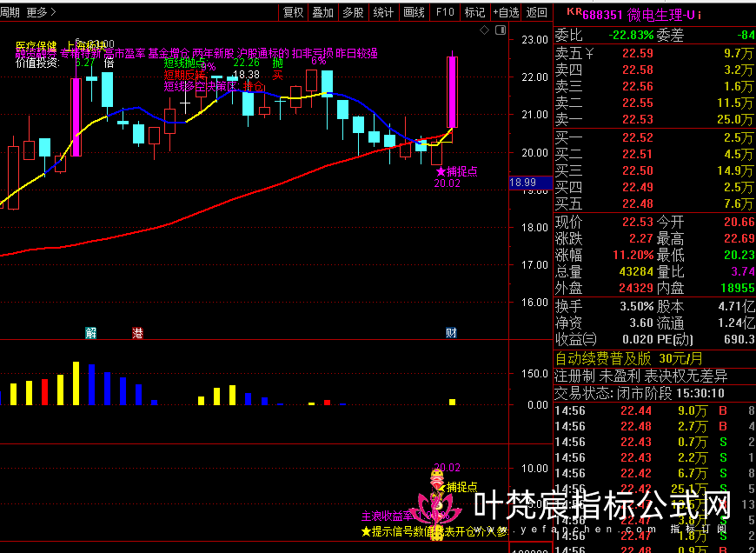Click the ★捕捉点 signal marker below the candle
Screen dimensions: 756x553
pos(456,171)
